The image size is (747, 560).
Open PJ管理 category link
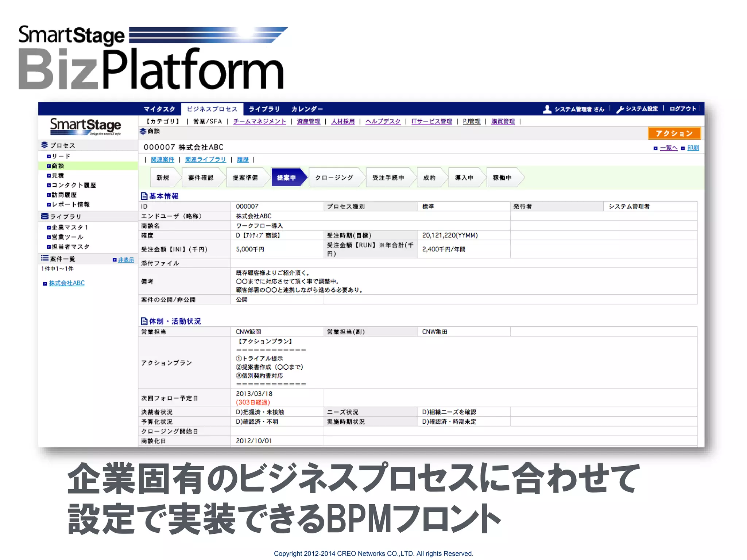[x=472, y=121]
